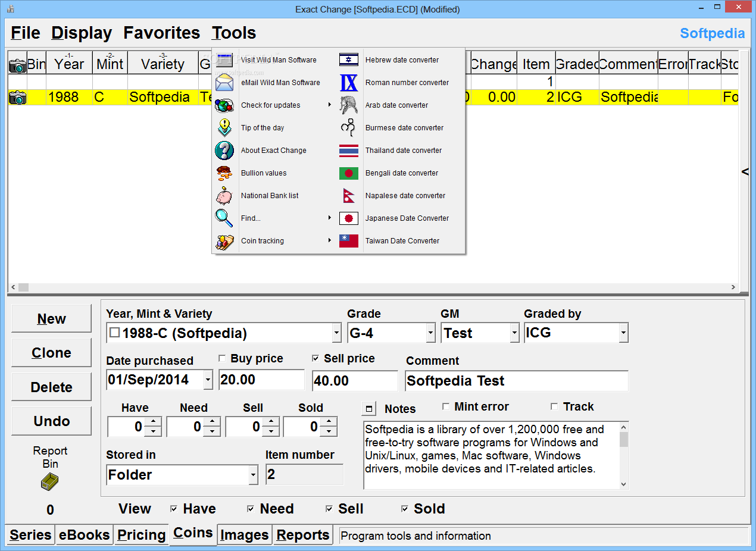Click the Coin tracking icon
The width and height of the screenshot is (756, 551).
pyautogui.click(x=224, y=241)
